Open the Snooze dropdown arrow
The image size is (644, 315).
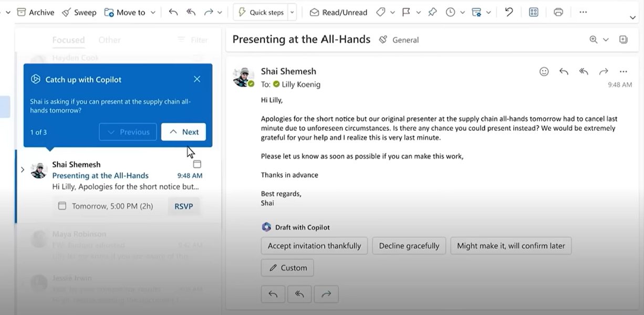tap(462, 12)
